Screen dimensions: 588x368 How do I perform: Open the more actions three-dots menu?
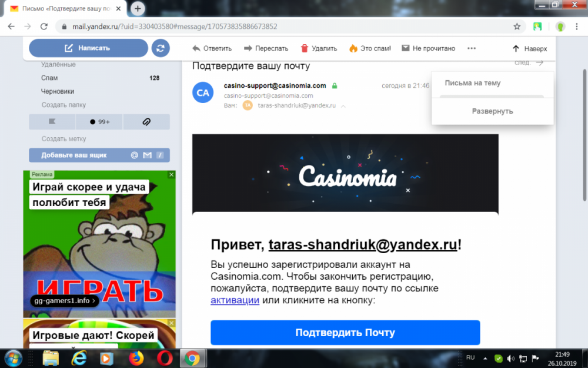[471, 48]
